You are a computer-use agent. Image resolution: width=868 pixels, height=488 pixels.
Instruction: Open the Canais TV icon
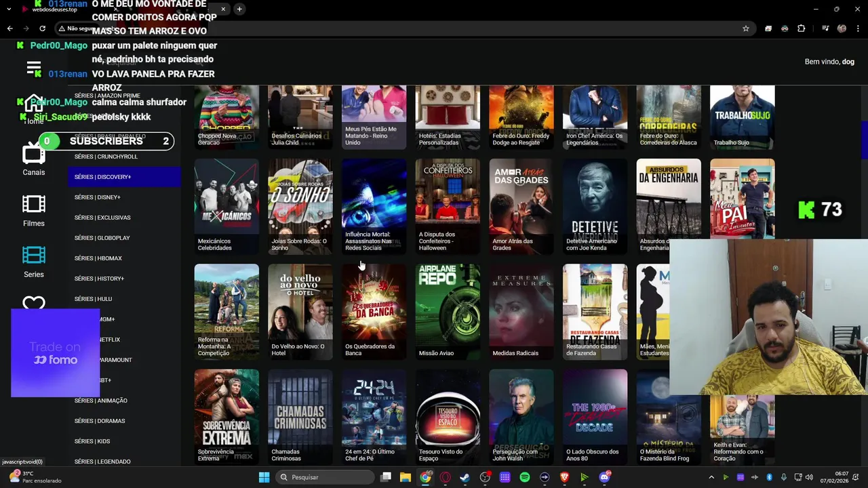[34, 154]
